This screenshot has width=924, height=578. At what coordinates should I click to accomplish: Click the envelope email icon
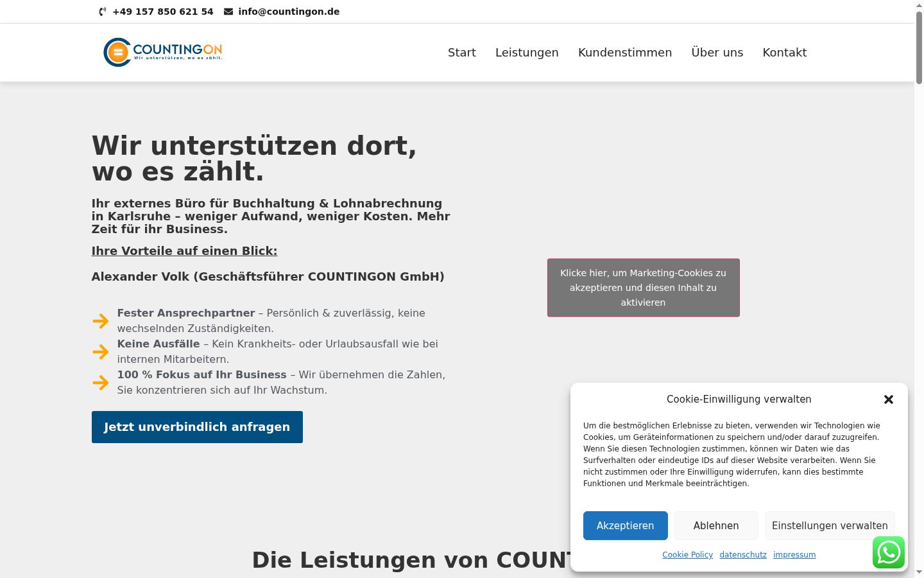(x=228, y=12)
